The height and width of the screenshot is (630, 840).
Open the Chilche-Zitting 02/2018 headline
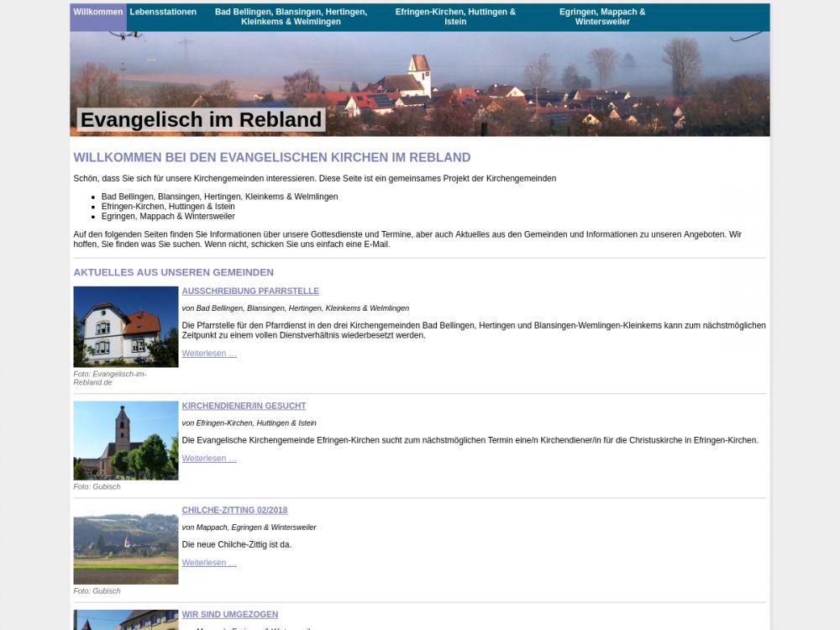(x=234, y=510)
